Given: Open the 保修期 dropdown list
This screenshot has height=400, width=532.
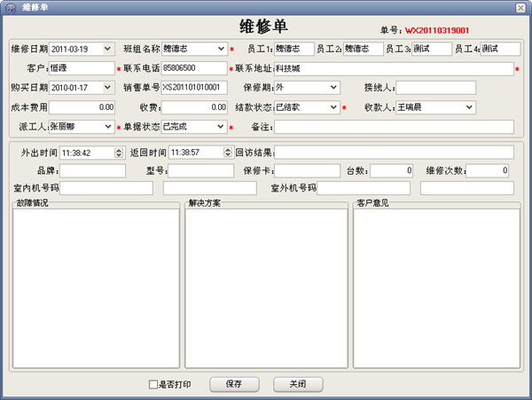Looking at the screenshot, I should point(333,88).
